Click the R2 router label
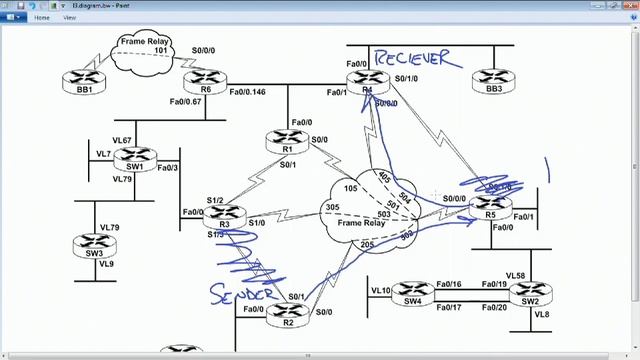Image resolution: width=640 pixels, height=360 pixels. coord(288,322)
